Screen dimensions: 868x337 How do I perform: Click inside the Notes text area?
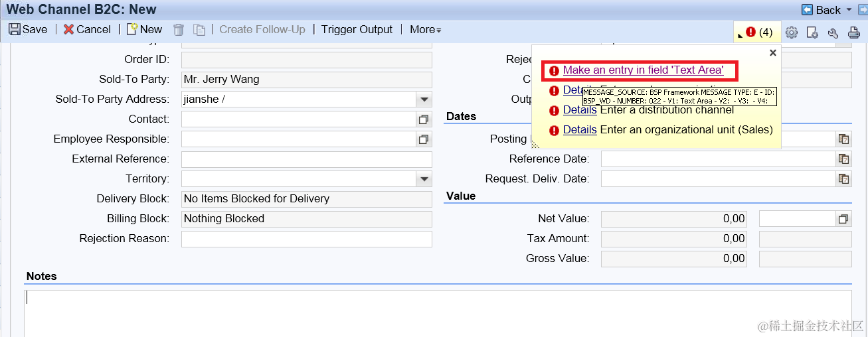click(438, 313)
